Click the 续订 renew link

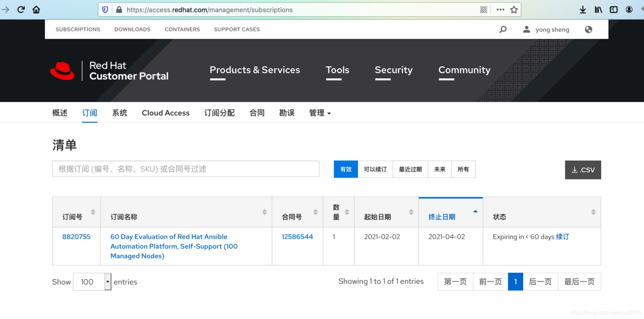click(x=563, y=236)
